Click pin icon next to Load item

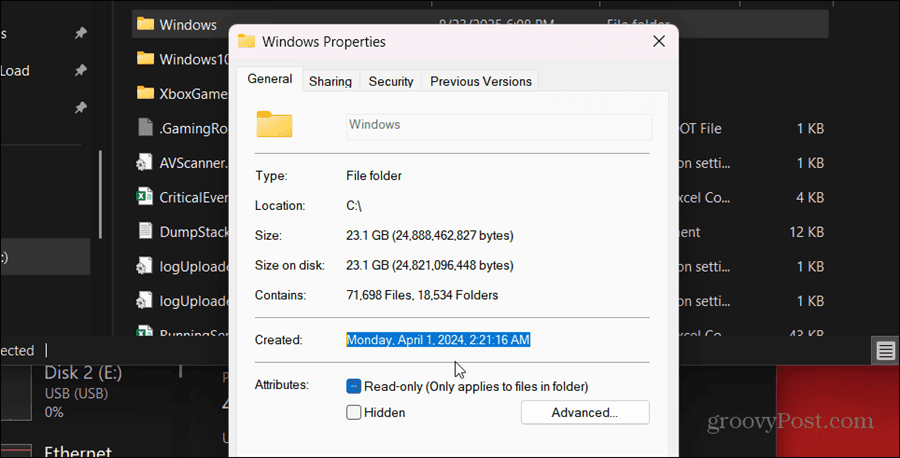[81, 71]
